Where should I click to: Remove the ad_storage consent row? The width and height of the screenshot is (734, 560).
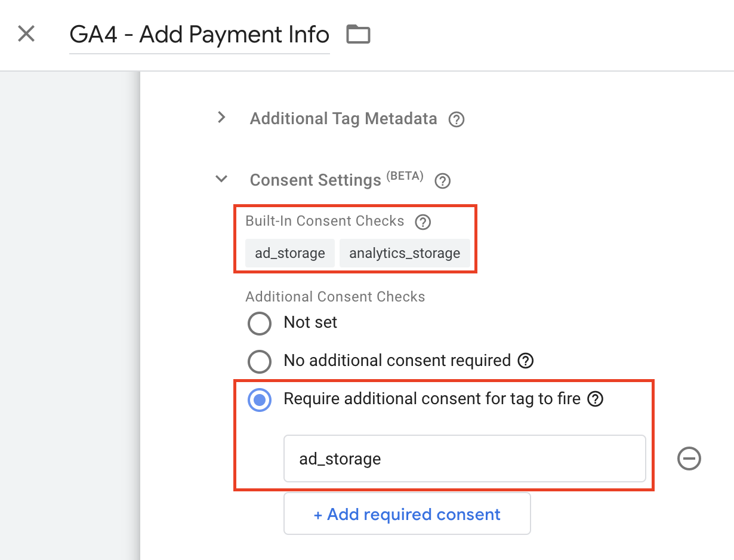689,459
